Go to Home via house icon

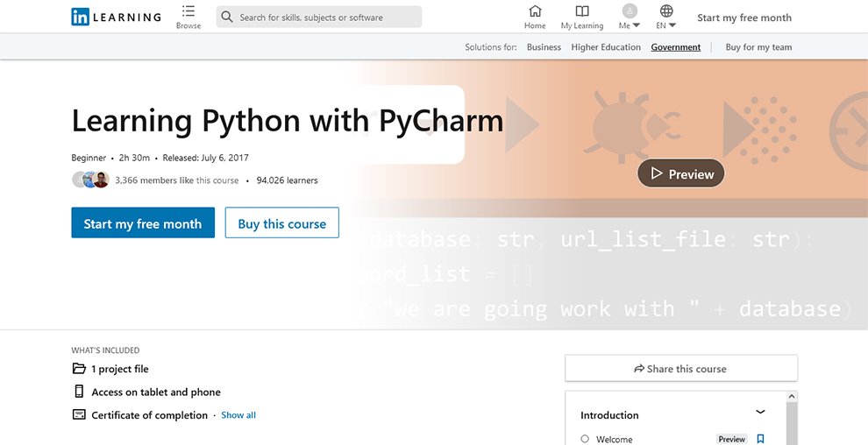[535, 11]
